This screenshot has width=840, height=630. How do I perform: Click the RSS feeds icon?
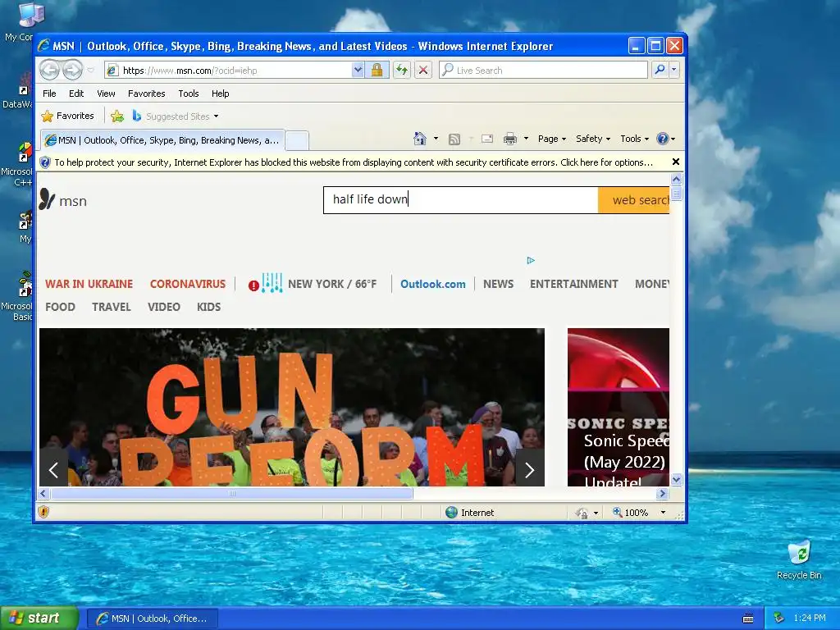point(454,139)
